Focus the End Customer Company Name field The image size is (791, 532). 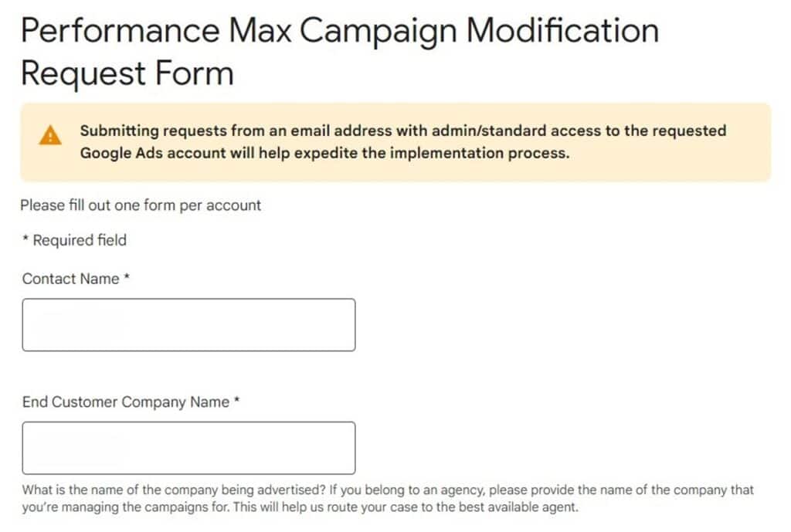point(188,448)
